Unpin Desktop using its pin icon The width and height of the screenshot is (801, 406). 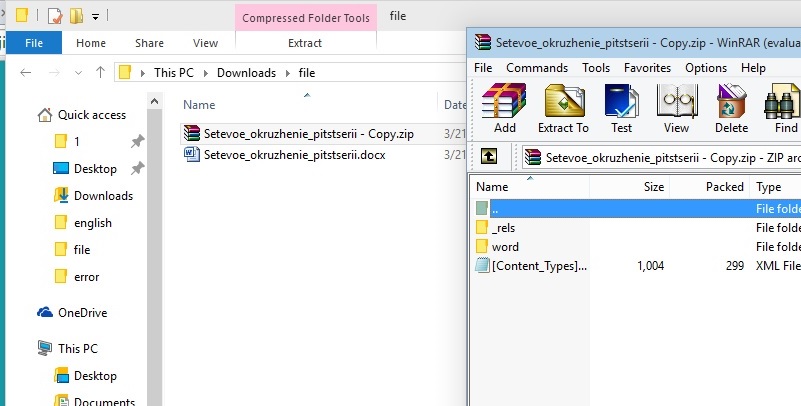click(137, 169)
